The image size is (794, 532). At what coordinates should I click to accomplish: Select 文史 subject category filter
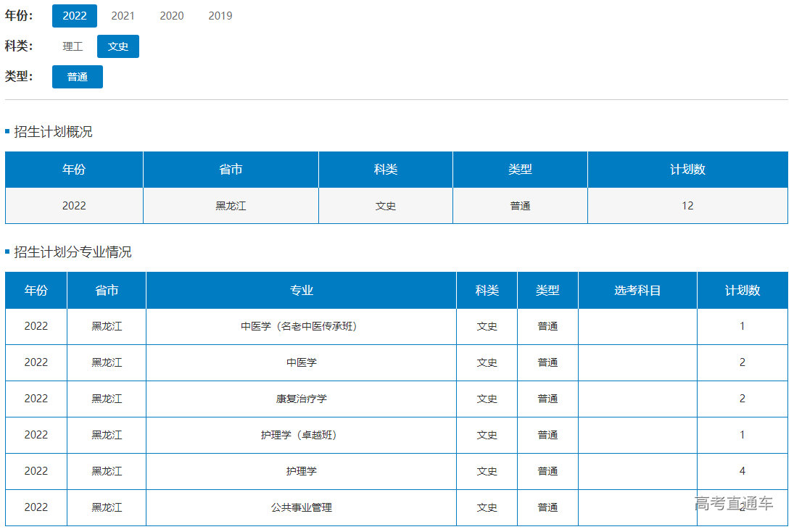(118, 46)
